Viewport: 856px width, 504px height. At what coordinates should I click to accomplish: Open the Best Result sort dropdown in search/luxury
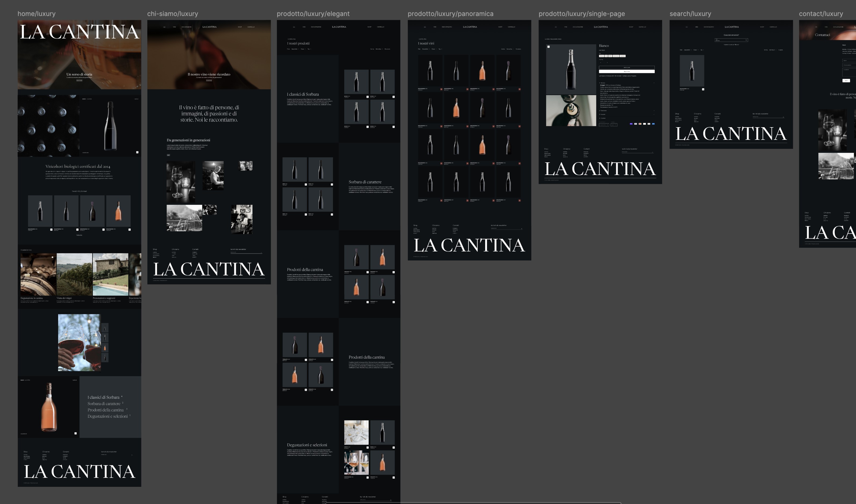pos(773,50)
